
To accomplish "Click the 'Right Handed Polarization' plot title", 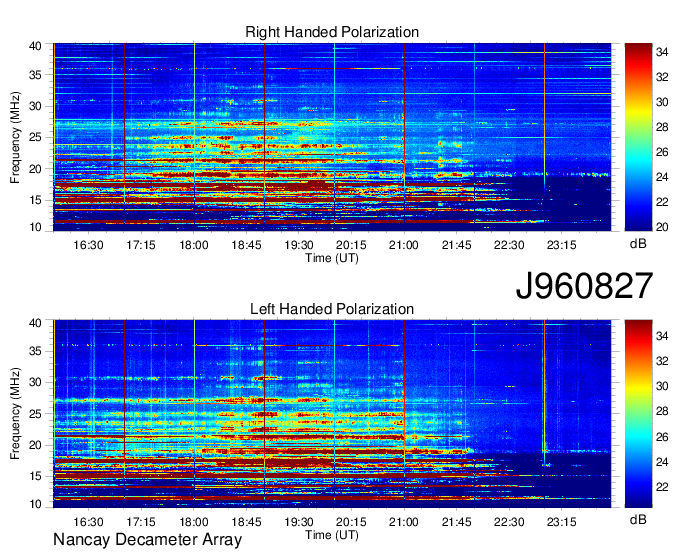I will click(x=332, y=32).
